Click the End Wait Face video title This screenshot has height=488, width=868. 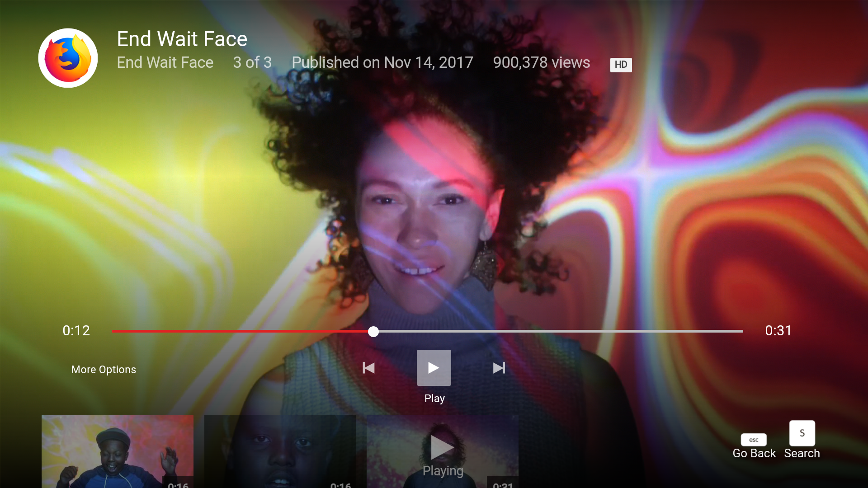tap(182, 39)
